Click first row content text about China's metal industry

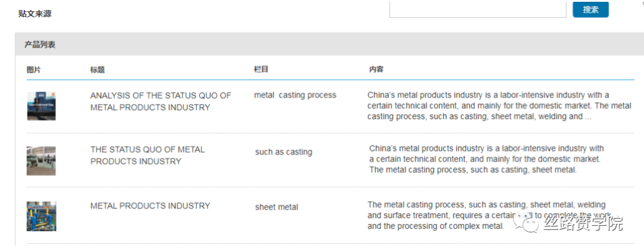point(500,106)
